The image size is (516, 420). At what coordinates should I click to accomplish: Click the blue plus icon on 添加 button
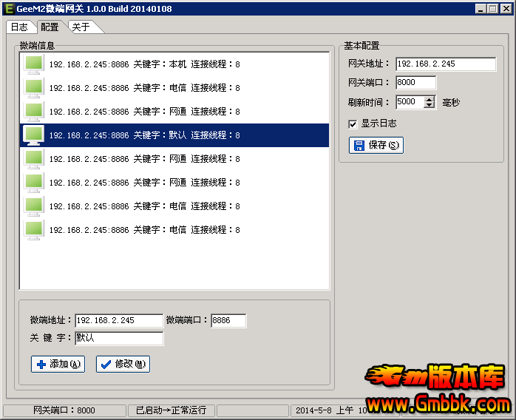click(x=41, y=364)
